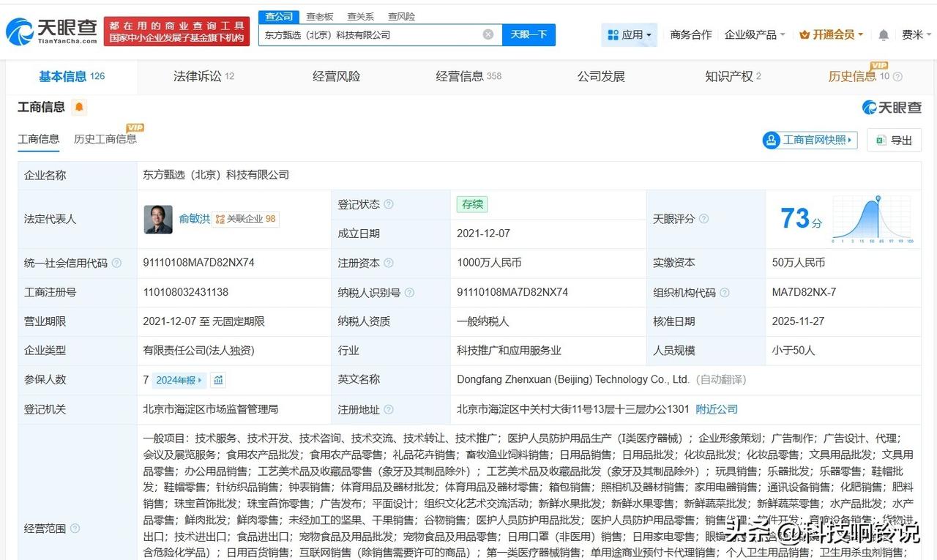Click the Tianyancha logo in the header
This screenshot has height=560, width=937.
click(x=51, y=31)
